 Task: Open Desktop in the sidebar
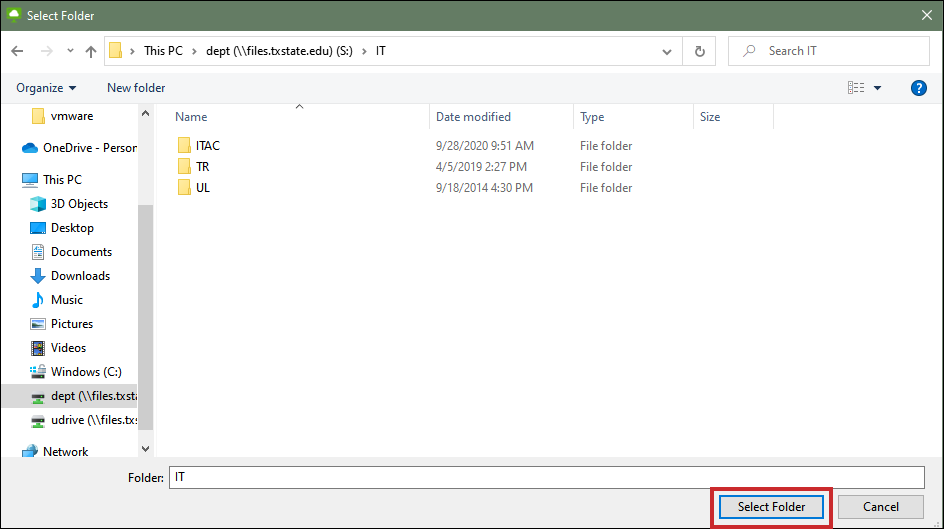(x=72, y=228)
